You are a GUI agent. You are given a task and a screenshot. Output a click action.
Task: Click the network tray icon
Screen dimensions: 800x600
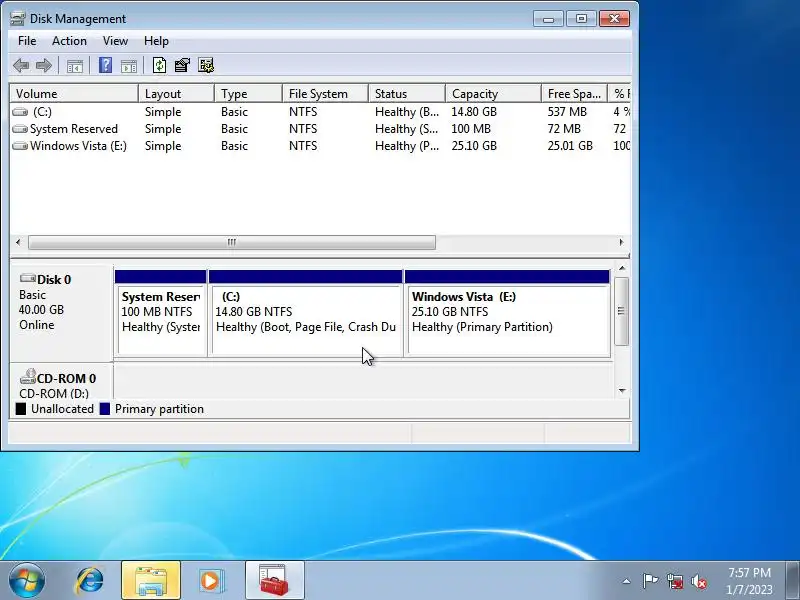point(675,581)
